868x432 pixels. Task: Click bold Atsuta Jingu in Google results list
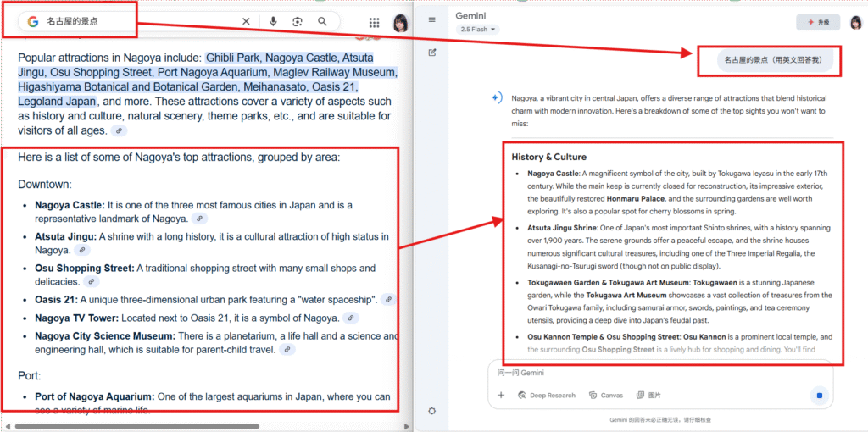[66, 236]
